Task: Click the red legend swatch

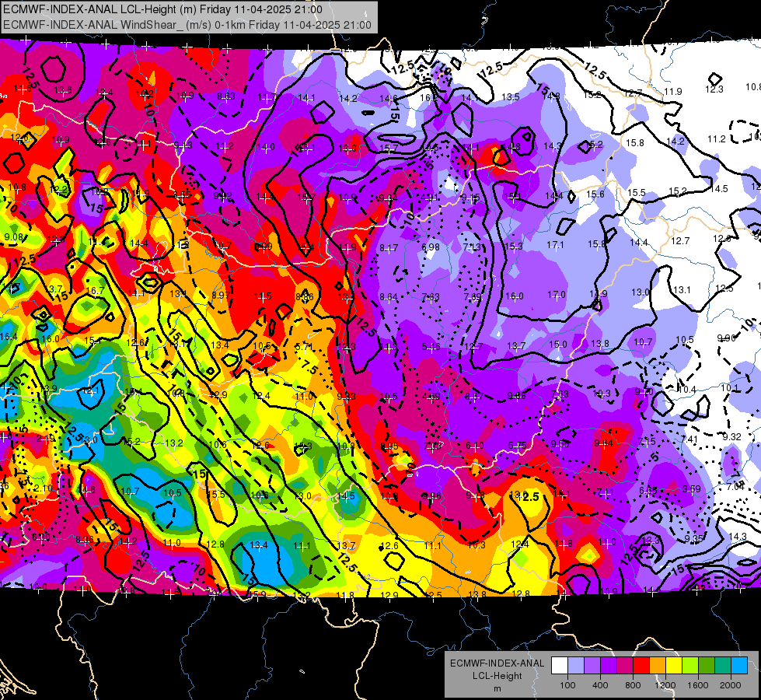Action: (x=641, y=666)
